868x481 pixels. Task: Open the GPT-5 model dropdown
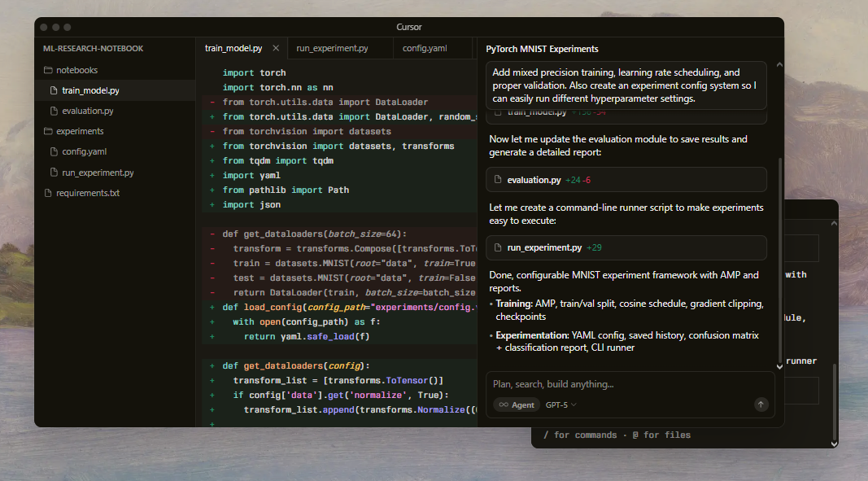560,405
